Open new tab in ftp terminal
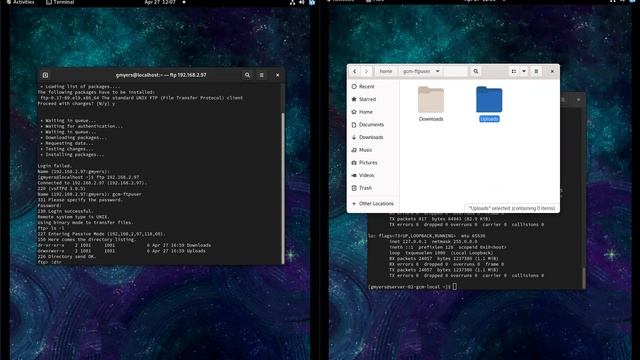 (45, 75)
